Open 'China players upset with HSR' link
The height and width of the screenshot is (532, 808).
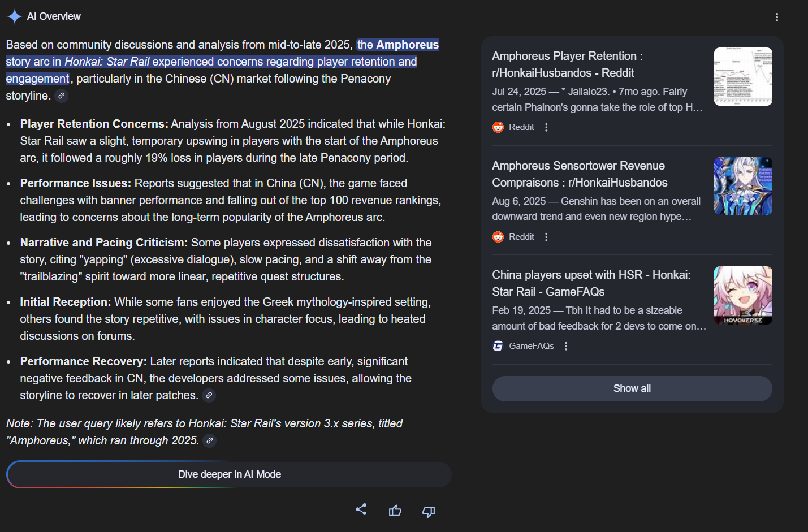(591, 283)
